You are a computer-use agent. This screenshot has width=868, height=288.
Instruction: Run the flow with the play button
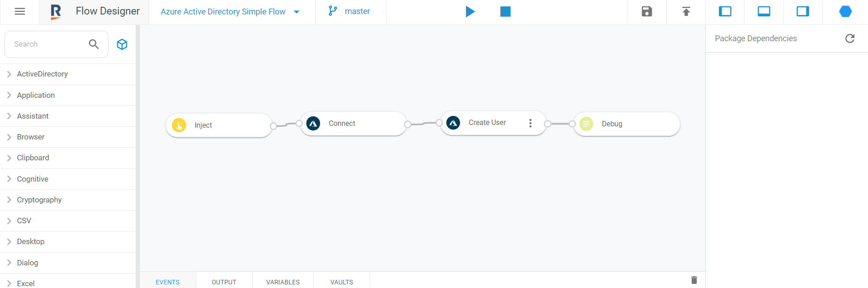tap(470, 12)
